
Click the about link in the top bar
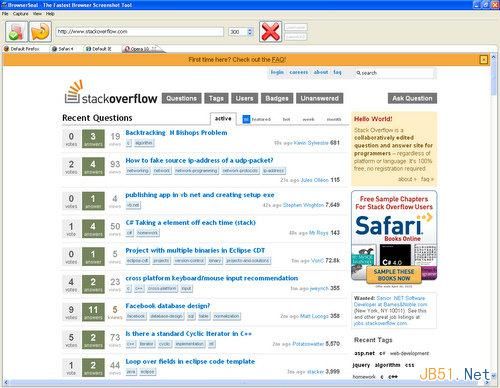(x=321, y=72)
